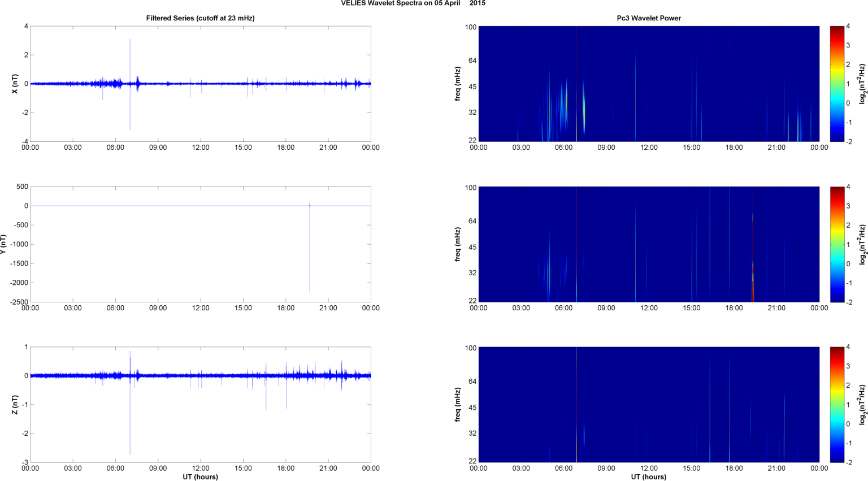Image resolution: width=868 pixels, height=481 pixels.
Task: Click the log2(nT²/Hz) label of bottom colorbar
Action: pos(862,405)
